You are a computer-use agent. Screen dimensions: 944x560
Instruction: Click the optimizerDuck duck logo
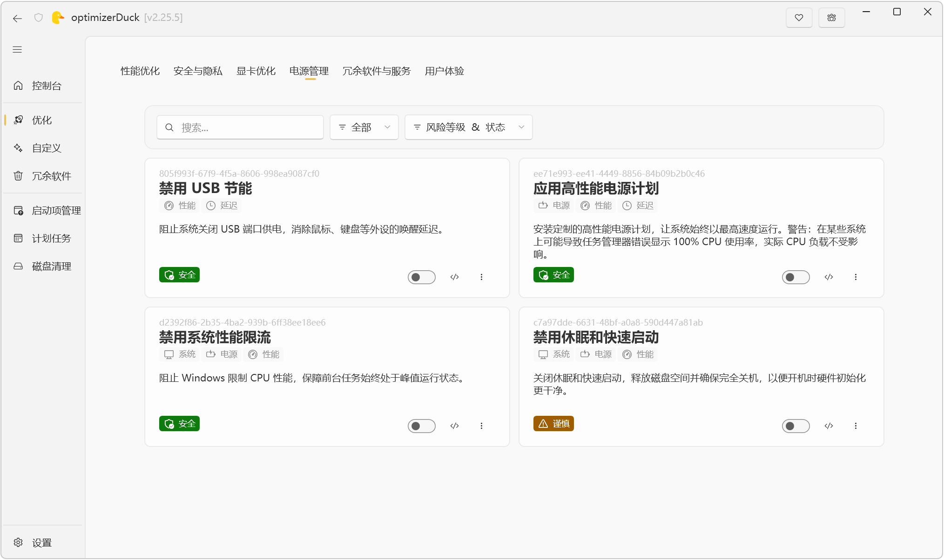pos(58,18)
